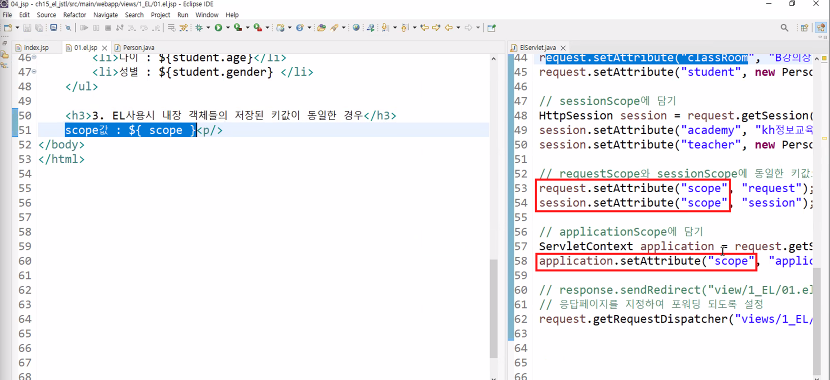Collapse the code fold at line 47
The height and width of the screenshot is (380, 830).
34,71
